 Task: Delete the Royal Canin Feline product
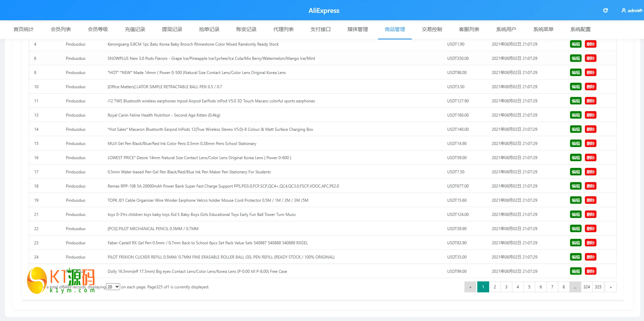tap(591, 115)
